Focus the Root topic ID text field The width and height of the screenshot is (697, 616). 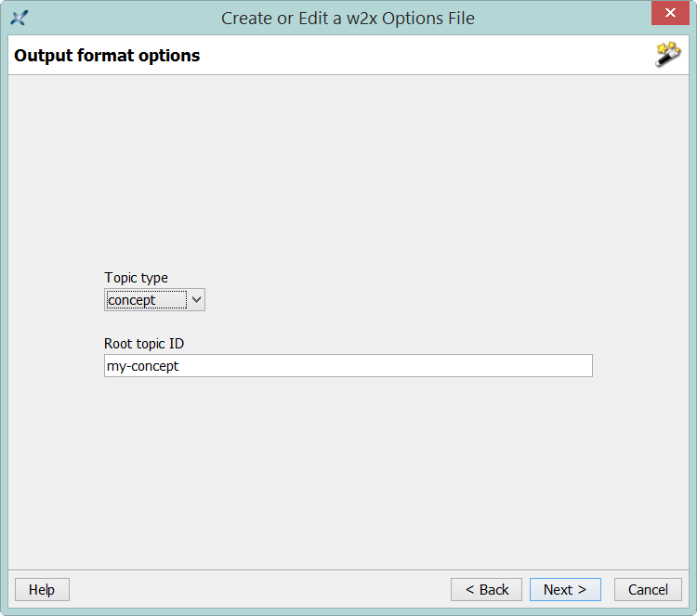(x=348, y=366)
